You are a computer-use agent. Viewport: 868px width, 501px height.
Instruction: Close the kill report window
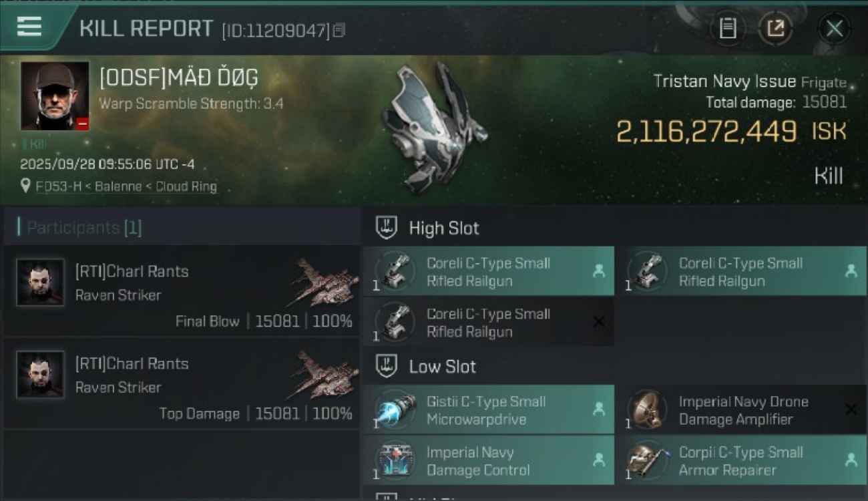834,28
